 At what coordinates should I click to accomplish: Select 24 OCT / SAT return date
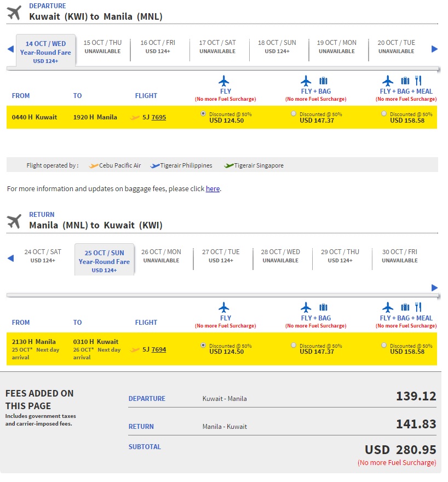click(43, 256)
